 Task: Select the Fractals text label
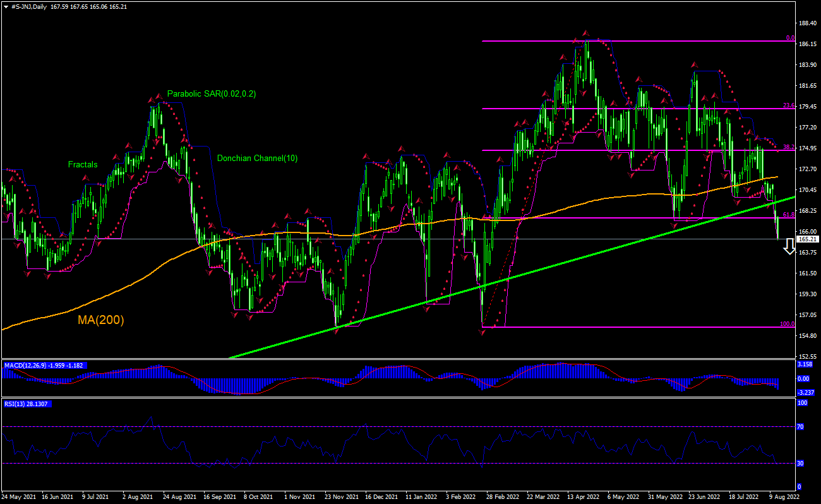[83, 165]
